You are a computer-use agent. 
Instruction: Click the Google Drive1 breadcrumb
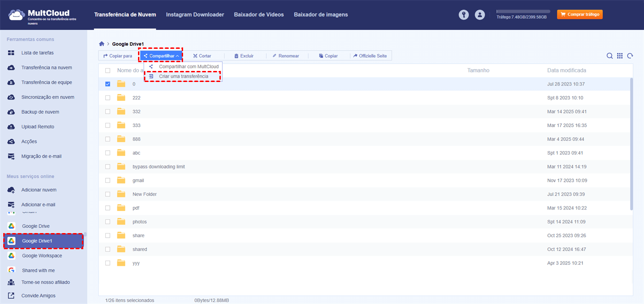[128, 44]
